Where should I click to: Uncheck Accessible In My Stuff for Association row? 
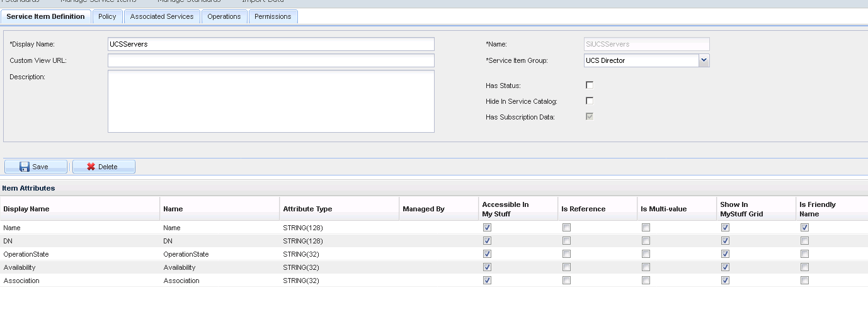(x=487, y=281)
